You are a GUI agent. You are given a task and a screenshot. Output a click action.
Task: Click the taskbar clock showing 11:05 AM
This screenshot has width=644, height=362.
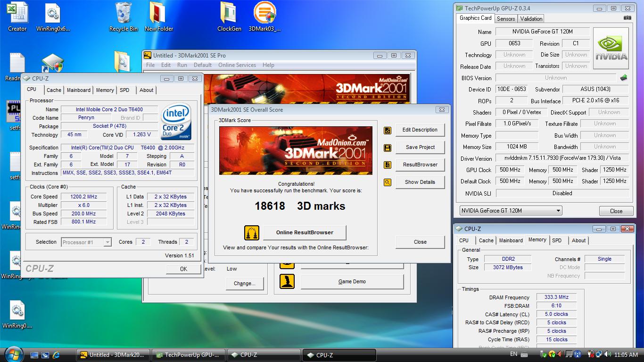tap(627, 354)
